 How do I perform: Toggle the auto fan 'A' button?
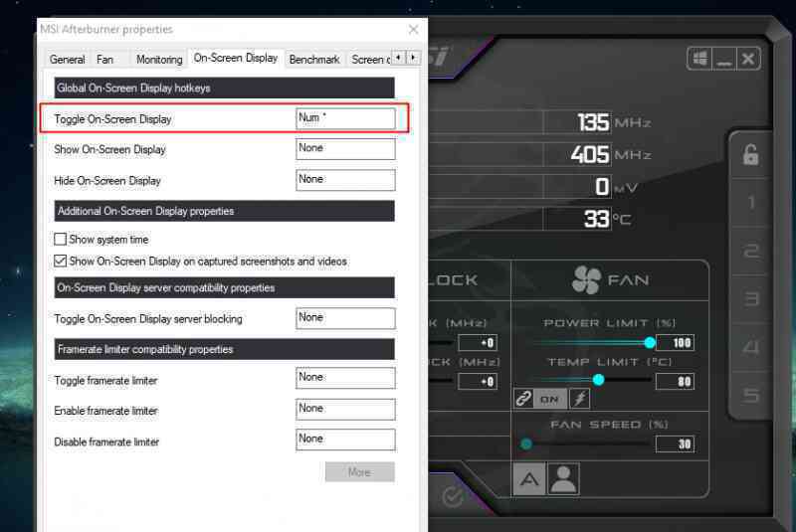click(x=529, y=478)
